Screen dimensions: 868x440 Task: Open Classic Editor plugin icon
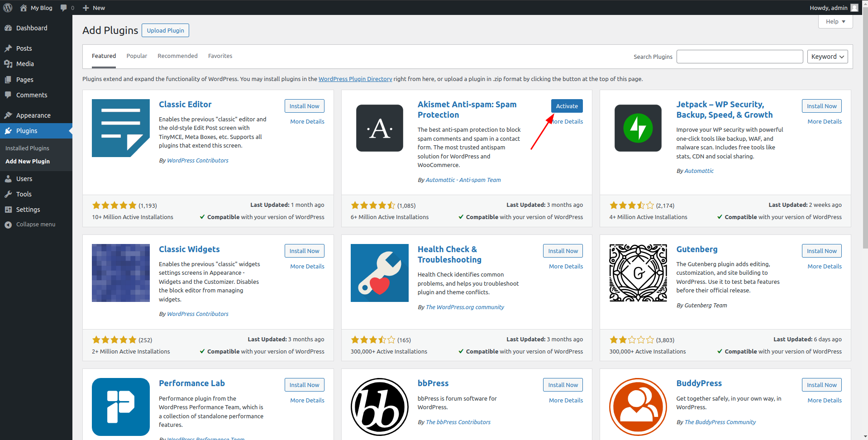coord(121,128)
